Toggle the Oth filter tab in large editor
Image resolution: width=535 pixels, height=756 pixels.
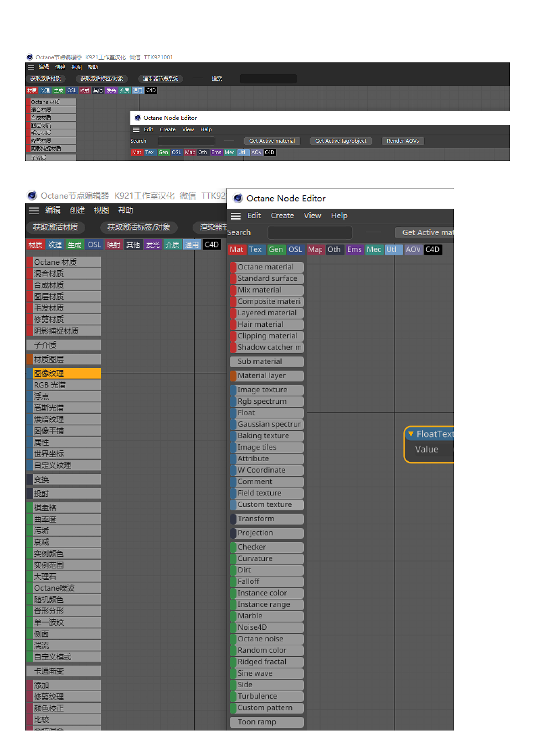pyautogui.click(x=334, y=249)
